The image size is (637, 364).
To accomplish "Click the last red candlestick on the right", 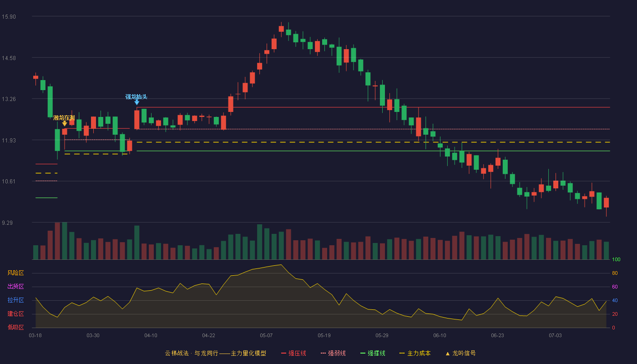I will pyautogui.click(x=606, y=203).
